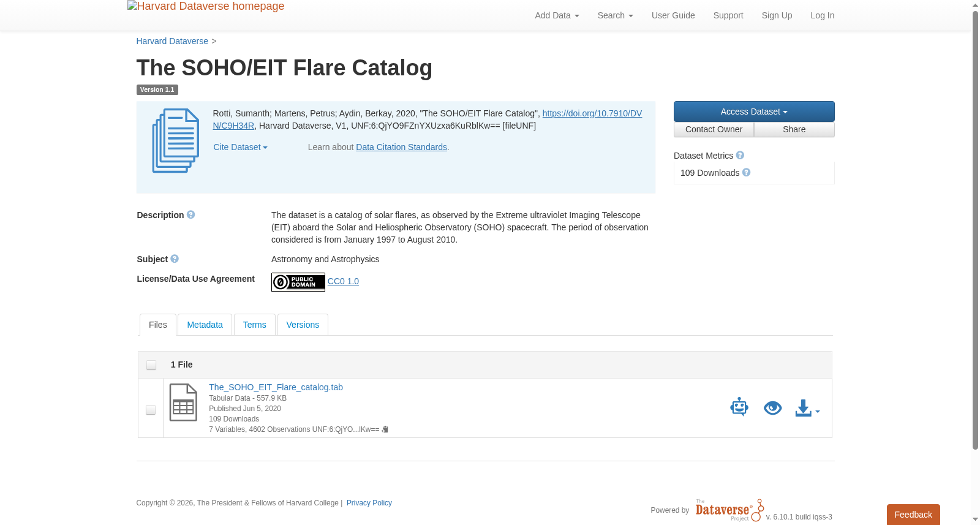Image resolution: width=980 pixels, height=525 pixels.
Task: Click 'Published Jun 5, 2020' text
Action: (245, 409)
